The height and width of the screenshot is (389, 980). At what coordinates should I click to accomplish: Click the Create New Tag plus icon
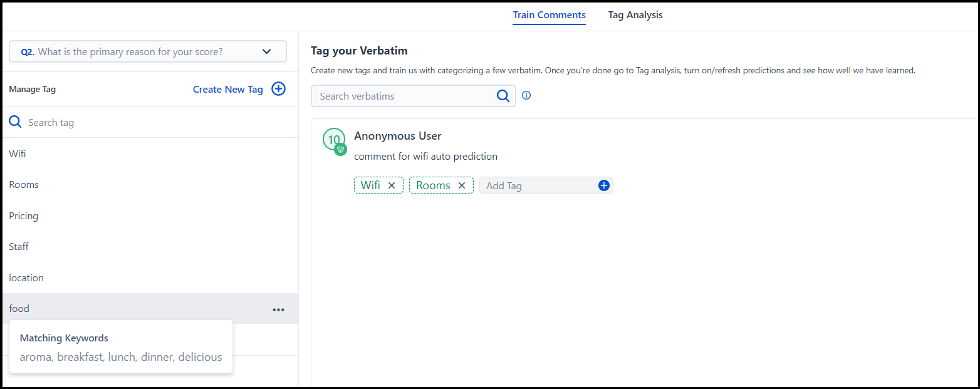pos(278,89)
